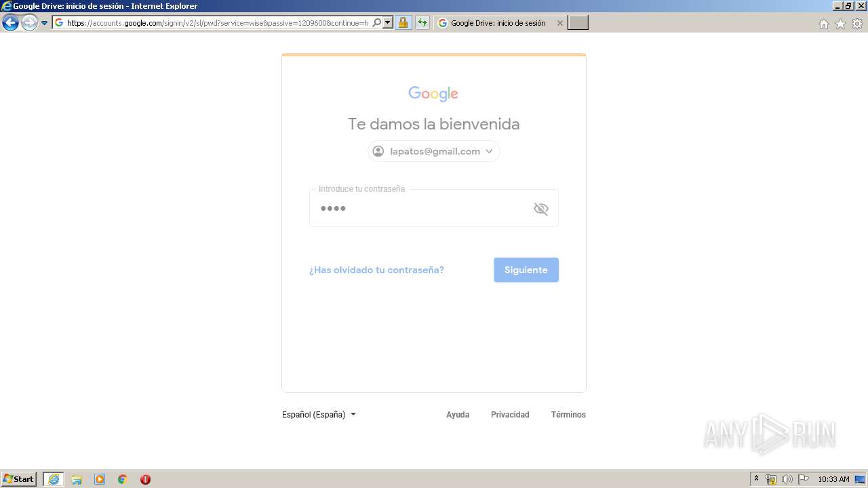Open Favorites star icon
The height and width of the screenshot is (488, 868).
[x=840, y=24]
